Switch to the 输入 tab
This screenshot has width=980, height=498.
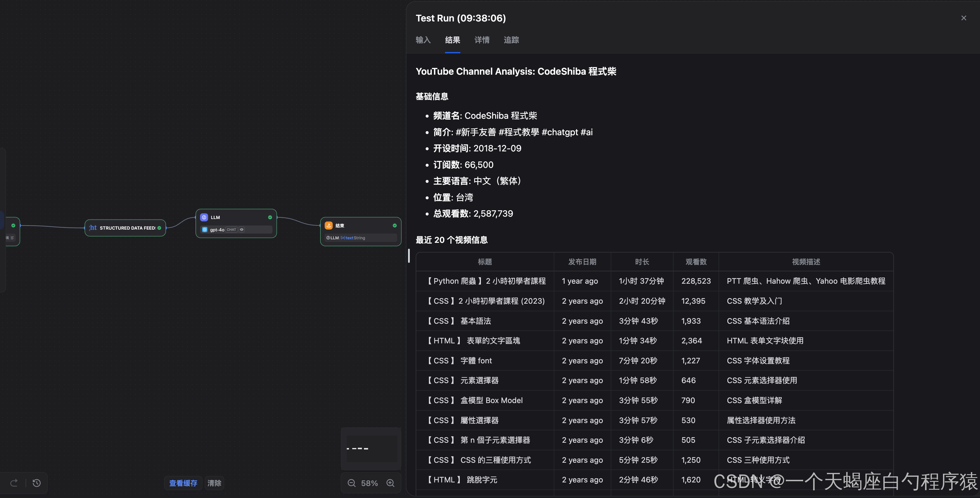[423, 40]
